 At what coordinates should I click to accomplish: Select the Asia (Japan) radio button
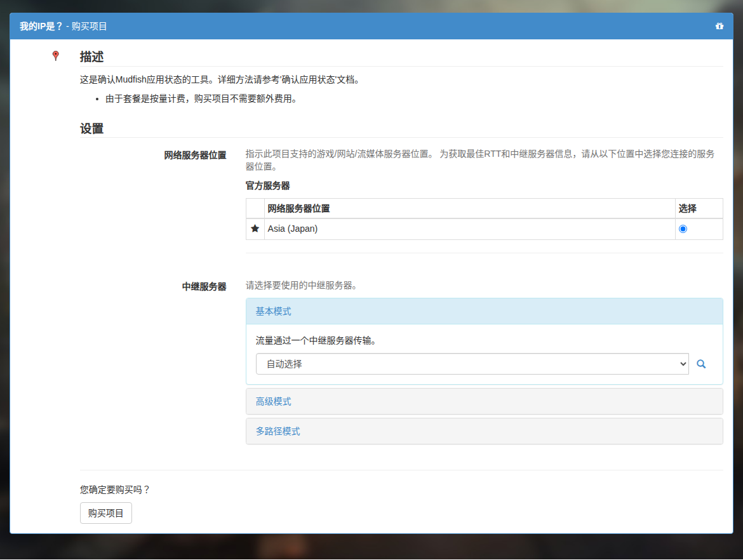point(683,229)
